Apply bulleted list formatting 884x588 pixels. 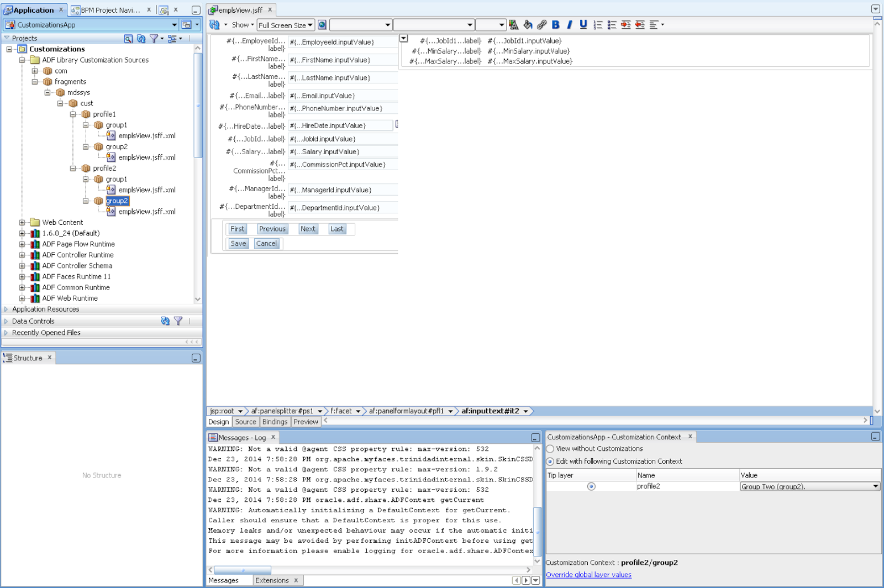pos(612,25)
